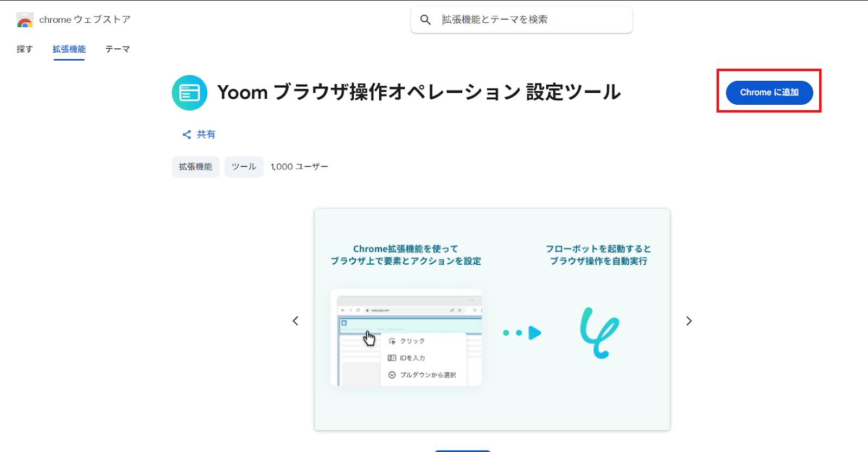Click the Chrome Web Store logo icon
The image size is (868, 452).
25,20
